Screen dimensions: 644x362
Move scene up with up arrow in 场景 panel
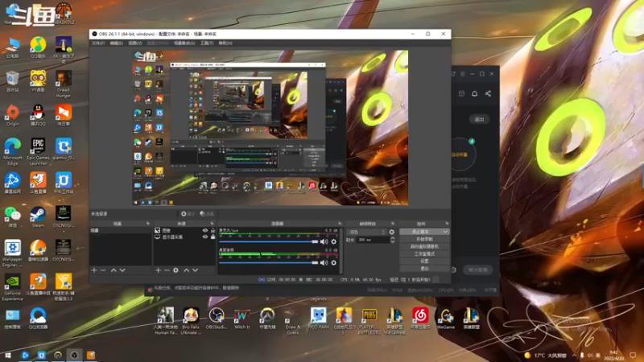[x=114, y=270]
